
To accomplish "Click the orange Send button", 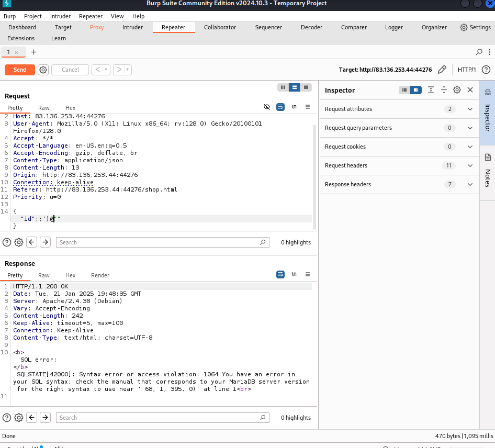I will [20, 70].
